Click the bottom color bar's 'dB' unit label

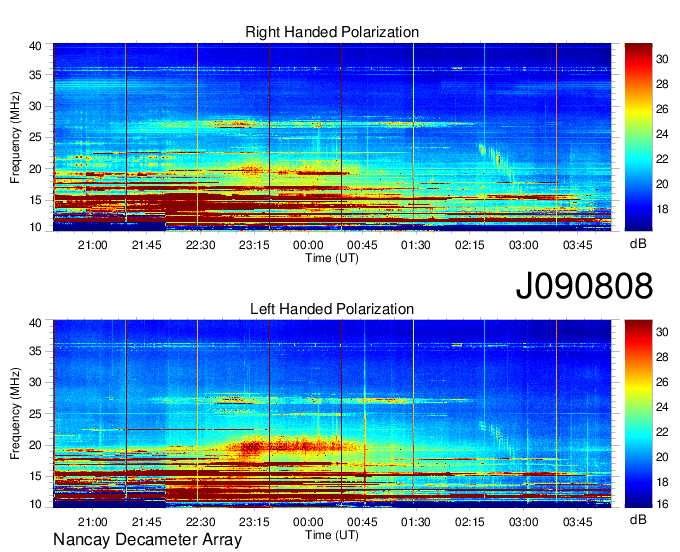click(x=638, y=519)
